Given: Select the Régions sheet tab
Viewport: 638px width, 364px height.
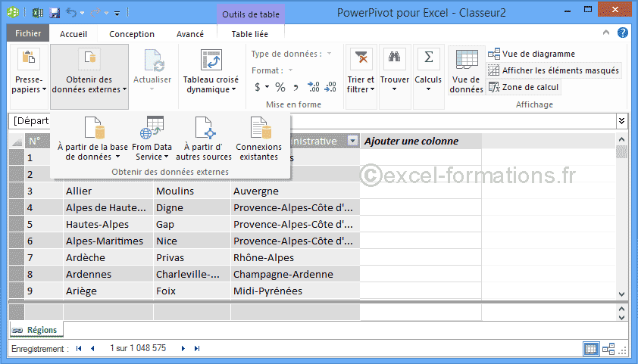Looking at the screenshot, I should [36, 330].
